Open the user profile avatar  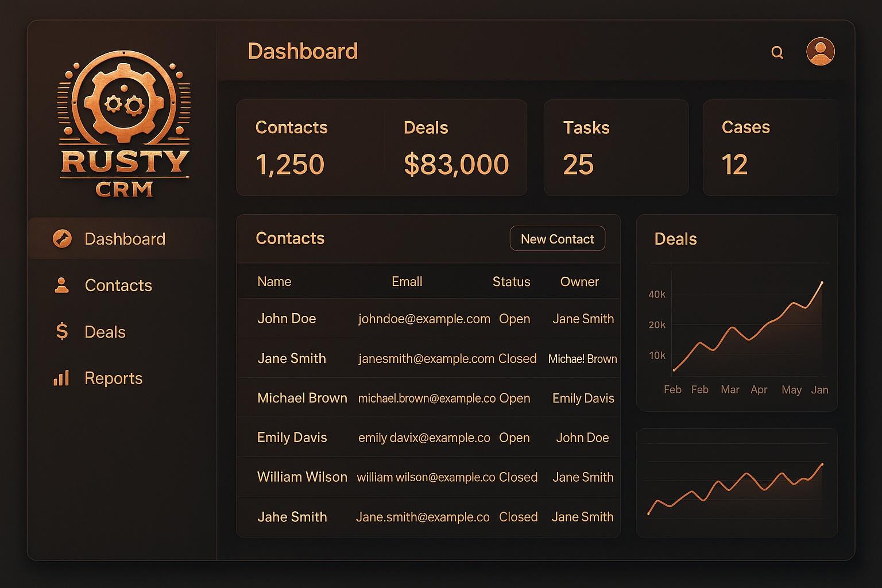click(820, 52)
